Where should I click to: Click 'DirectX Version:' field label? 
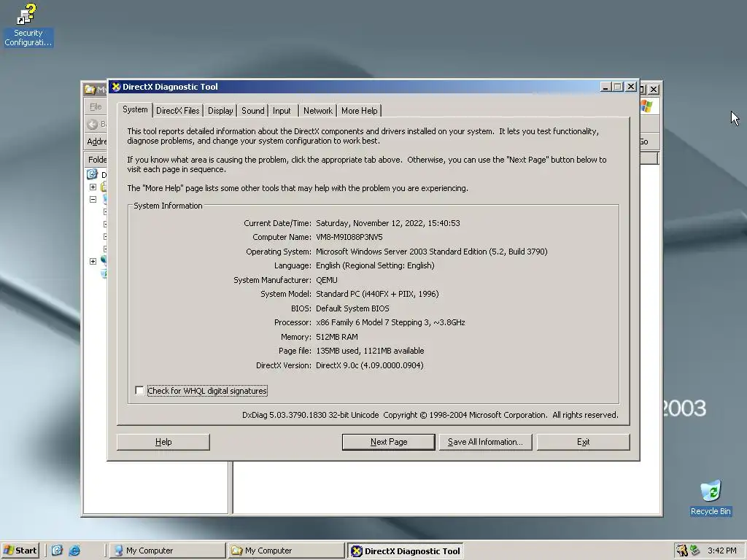[x=284, y=365]
